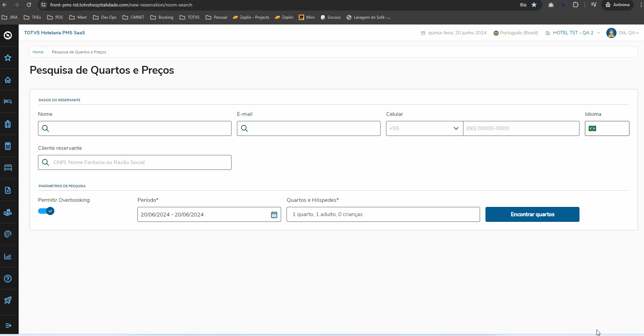Open the document icon in the sidebar
The height and width of the screenshot is (336, 644).
tap(8, 190)
